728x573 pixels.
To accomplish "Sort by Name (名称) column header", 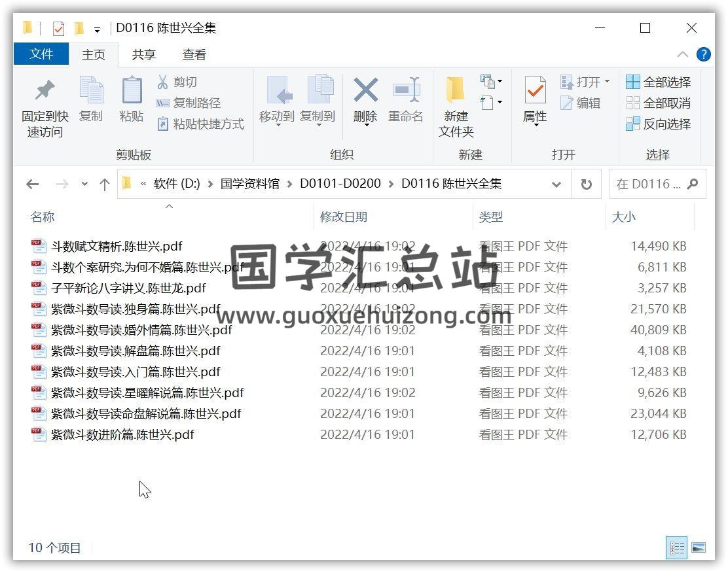I will [43, 217].
